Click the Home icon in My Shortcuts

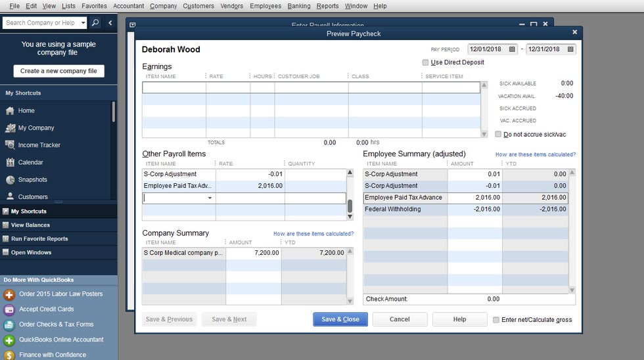(10, 111)
